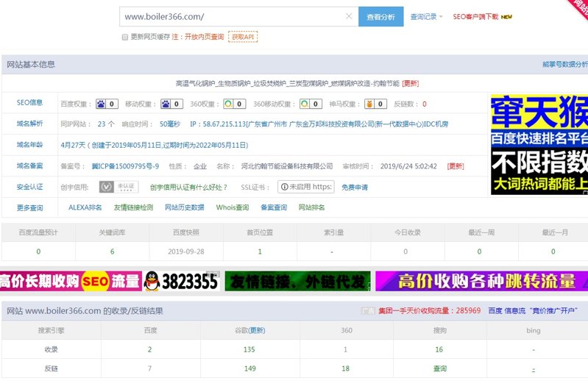This screenshot has width=588, height=381.
Task: Open 网站历史数据 link
Action: (185, 207)
